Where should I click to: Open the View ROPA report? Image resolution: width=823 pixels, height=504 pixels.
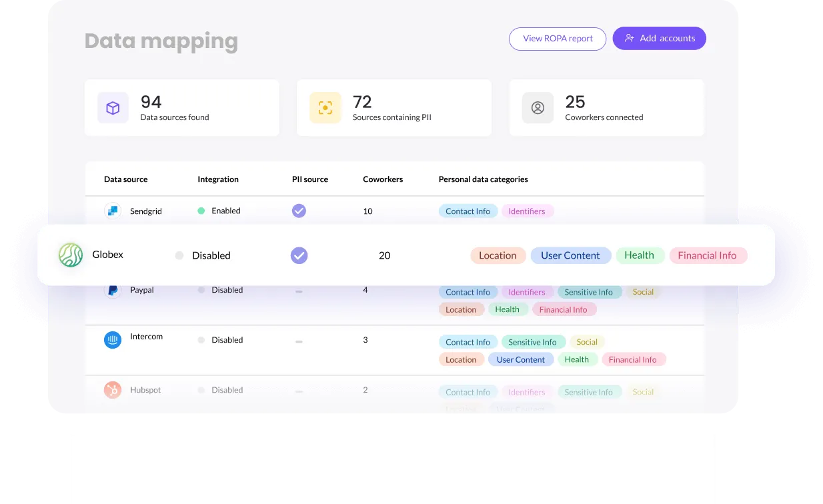(x=557, y=39)
